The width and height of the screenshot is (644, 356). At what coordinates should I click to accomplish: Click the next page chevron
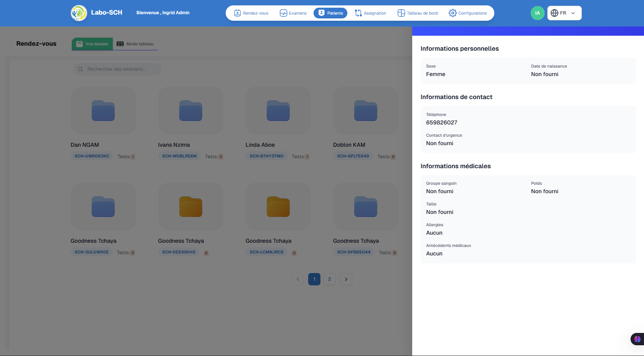tap(346, 279)
